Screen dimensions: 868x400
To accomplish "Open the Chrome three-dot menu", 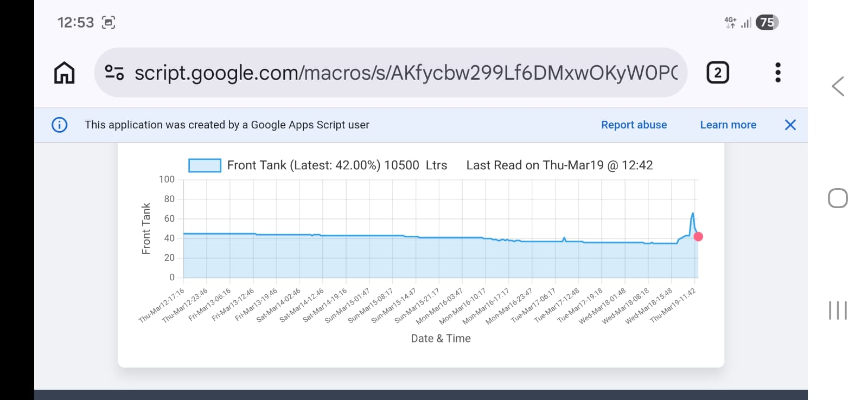I will (777, 73).
